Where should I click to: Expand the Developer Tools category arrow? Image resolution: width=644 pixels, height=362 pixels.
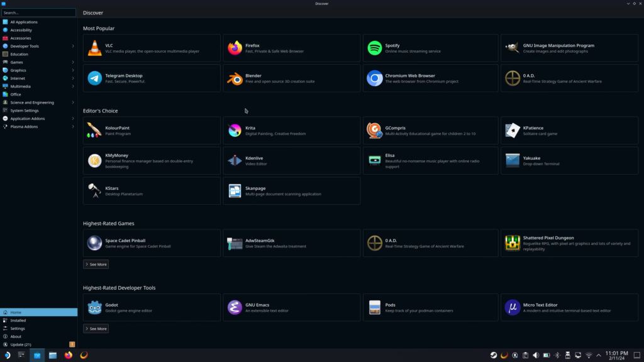(x=73, y=46)
